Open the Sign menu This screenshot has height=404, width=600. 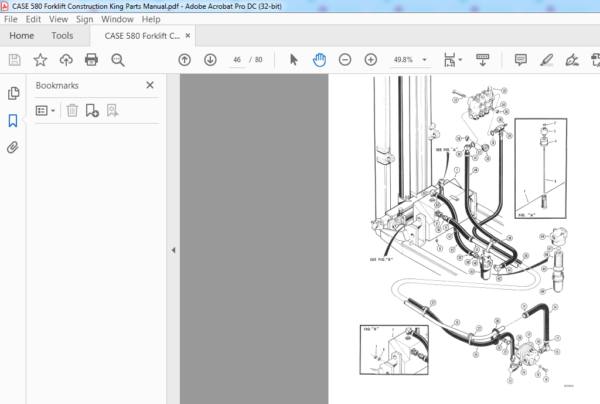(x=85, y=19)
